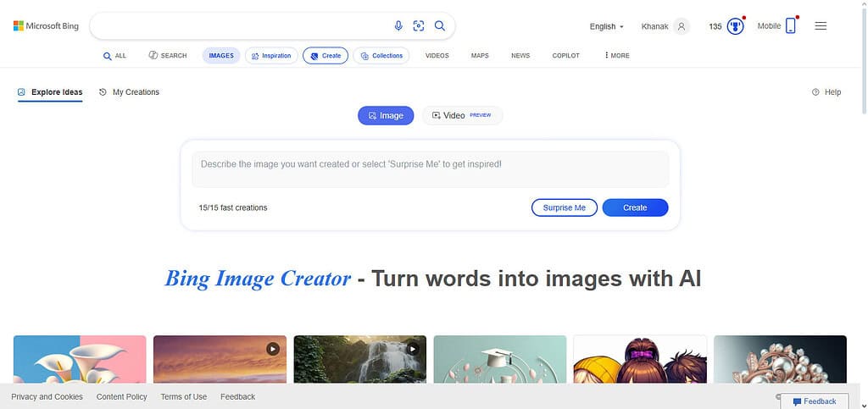This screenshot has width=868, height=409.
Task: Open visual search camera icon
Action: coord(419,26)
